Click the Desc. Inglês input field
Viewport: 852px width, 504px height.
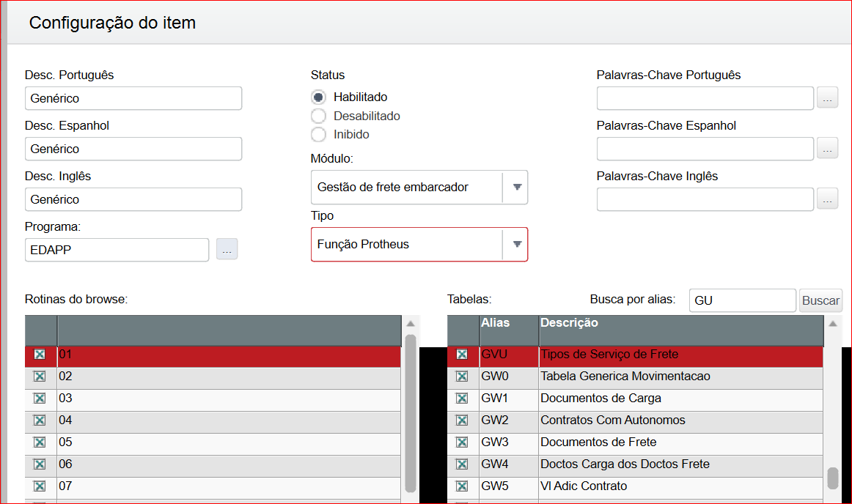[133, 199]
